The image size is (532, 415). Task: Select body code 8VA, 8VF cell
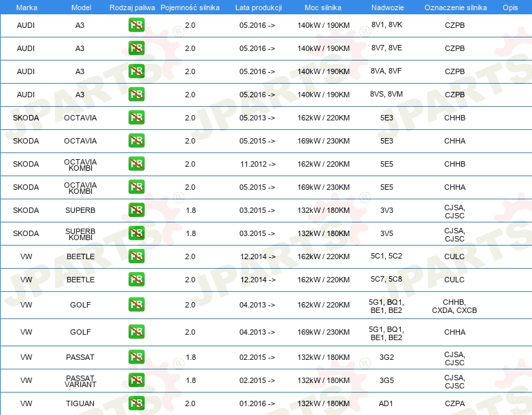coord(386,71)
